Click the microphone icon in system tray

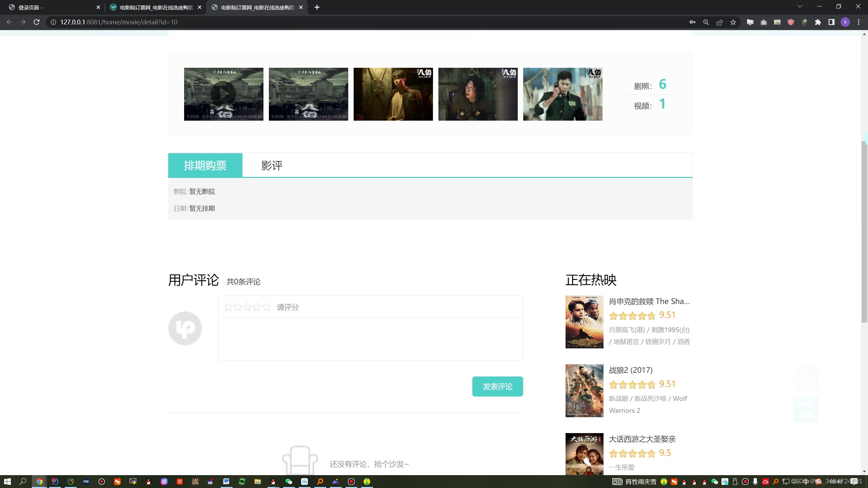pos(755,482)
